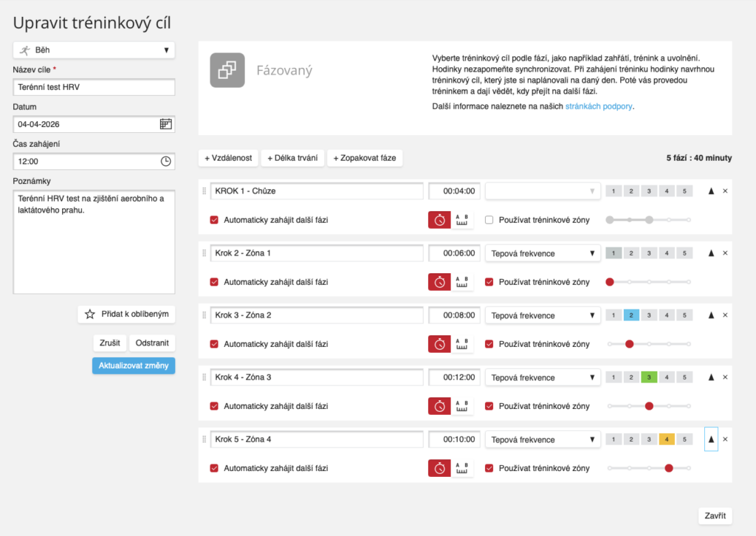Click the calendar icon in the Datum field
The image size is (756, 536).
(165, 124)
